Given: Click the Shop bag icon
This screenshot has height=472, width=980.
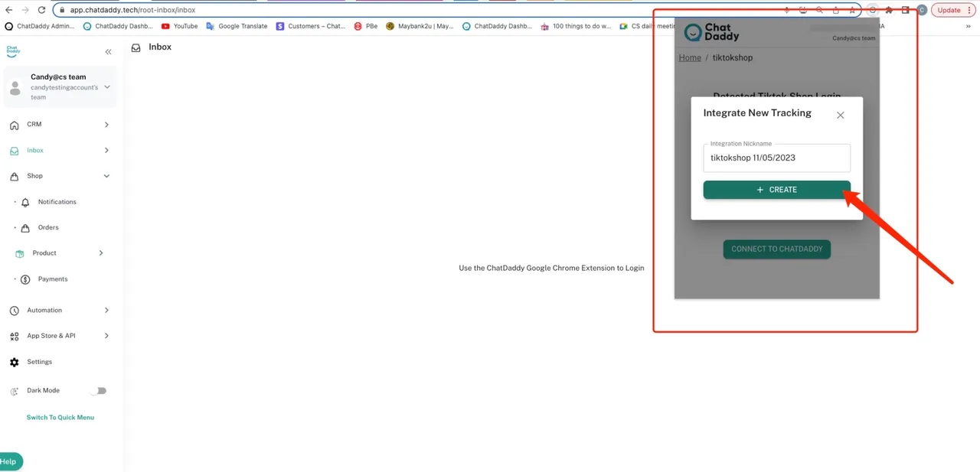Looking at the screenshot, I should click(14, 177).
